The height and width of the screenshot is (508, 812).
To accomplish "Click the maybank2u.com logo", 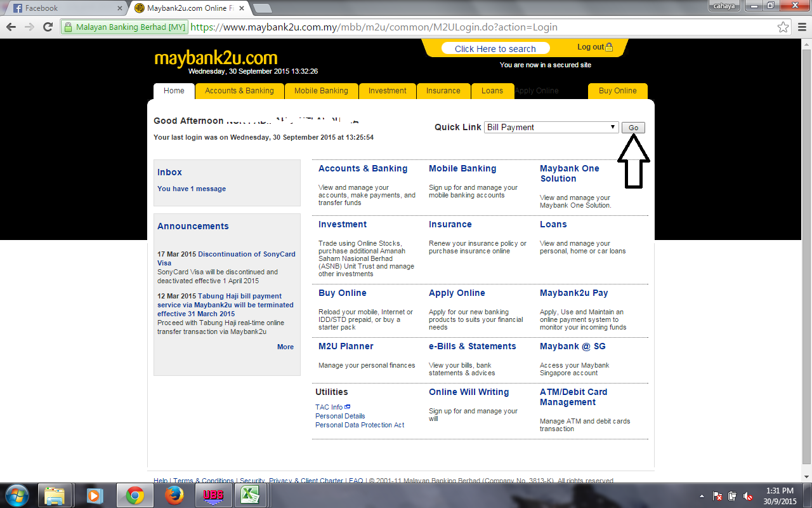I will [x=216, y=58].
